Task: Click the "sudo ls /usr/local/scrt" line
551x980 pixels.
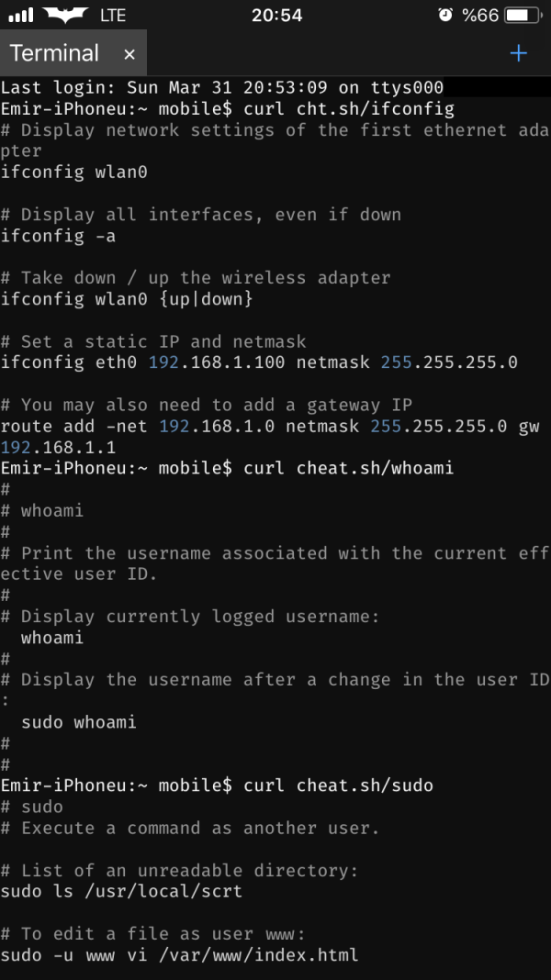Action: coord(121,891)
